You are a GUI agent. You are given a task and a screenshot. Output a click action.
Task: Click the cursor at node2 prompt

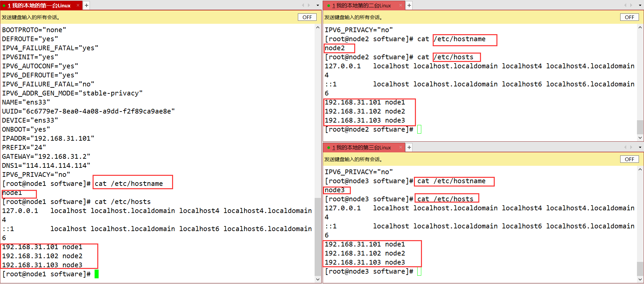click(419, 130)
